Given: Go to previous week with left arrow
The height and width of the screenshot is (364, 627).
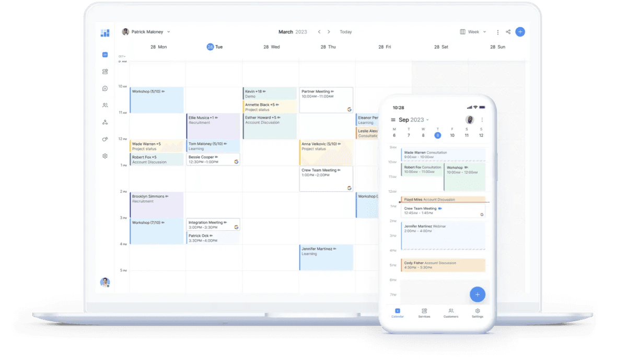Looking at the screenshot, I should (319, 32).
